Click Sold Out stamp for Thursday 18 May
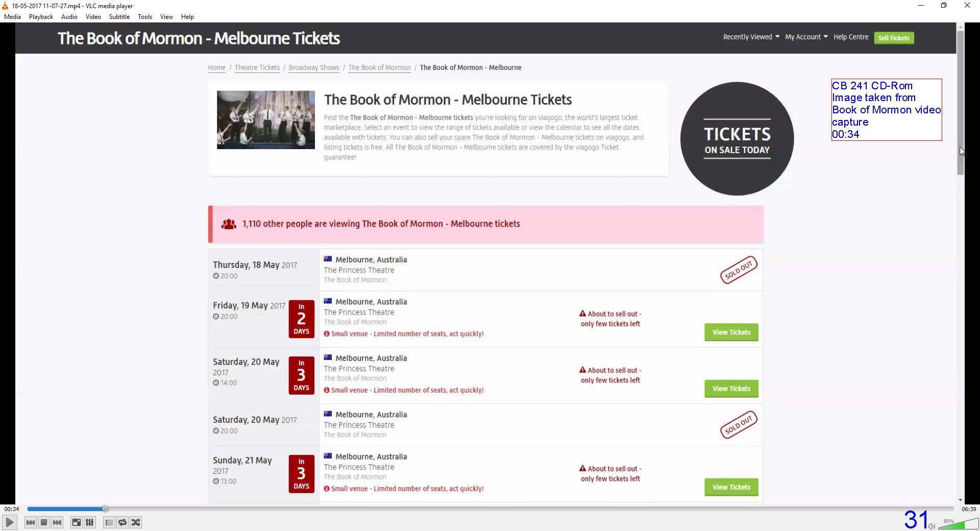The width and height of the screenshot is (980, 531). pyautogui.click(x=739, y=270)
